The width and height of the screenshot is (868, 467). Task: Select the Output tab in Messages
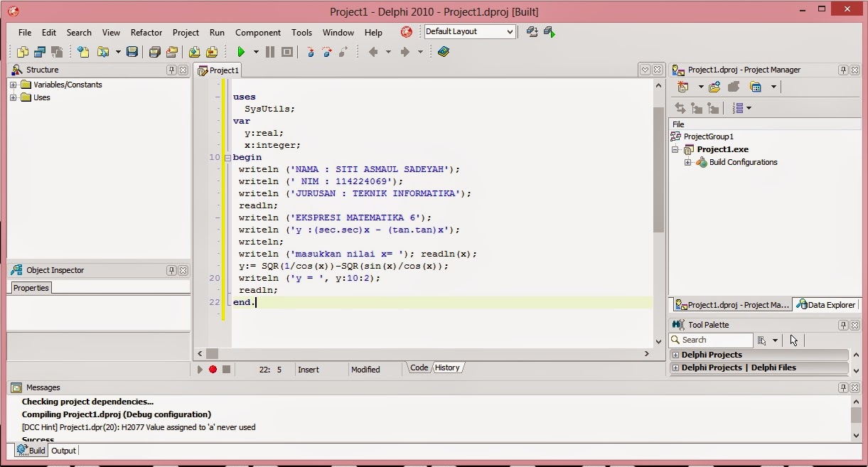pyautogui.click(x=63, y=451)
